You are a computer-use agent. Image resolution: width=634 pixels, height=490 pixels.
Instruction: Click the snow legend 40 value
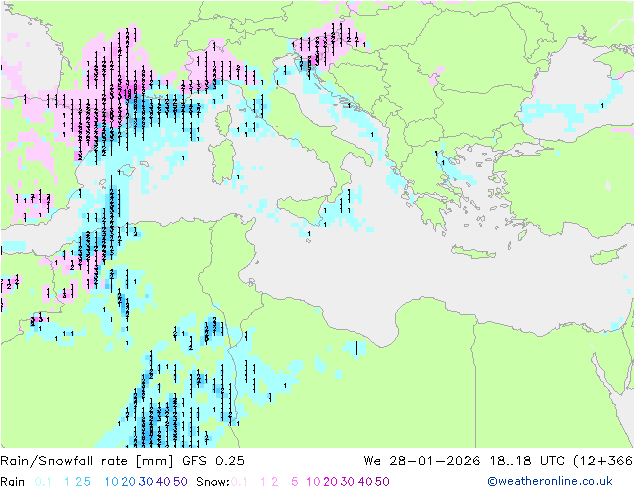[x=365, y=482]
